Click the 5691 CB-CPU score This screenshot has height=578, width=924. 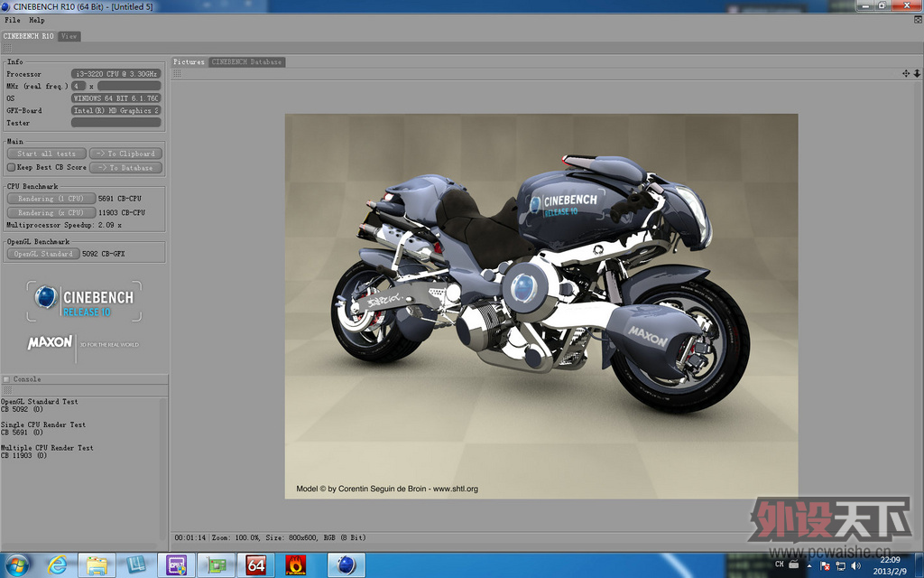point(120,199)
